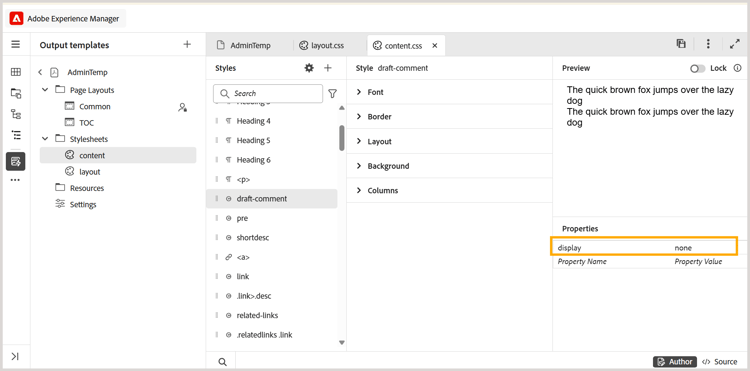The width and height of the screenshot is (750, 371).
Task: Open the list outline icon in left rail
Action: 16,135
